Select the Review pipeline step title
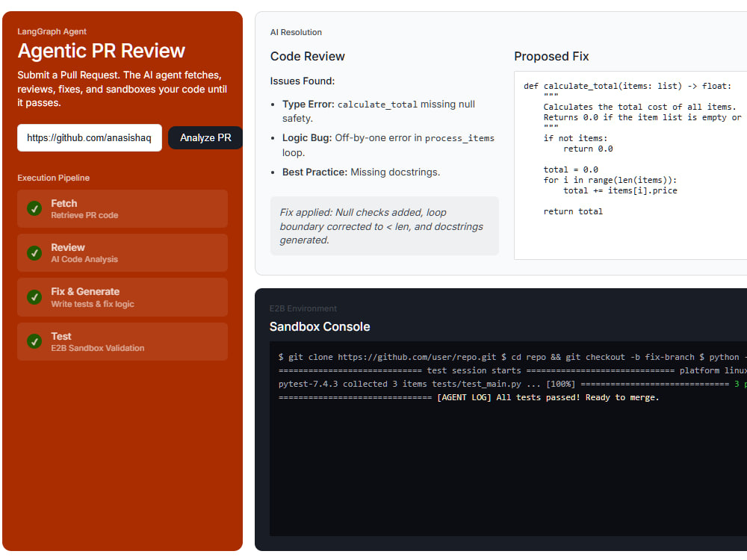Screen dimensions: 747x560 68,248
